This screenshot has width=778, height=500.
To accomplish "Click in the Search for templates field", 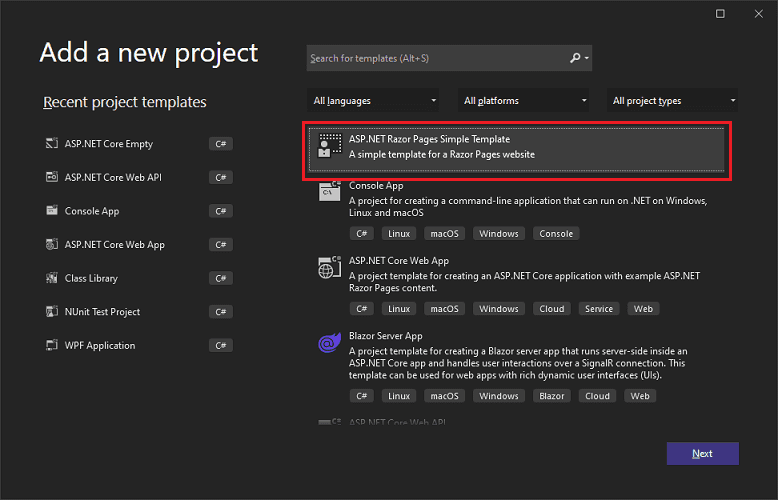I will click(436, 58).
